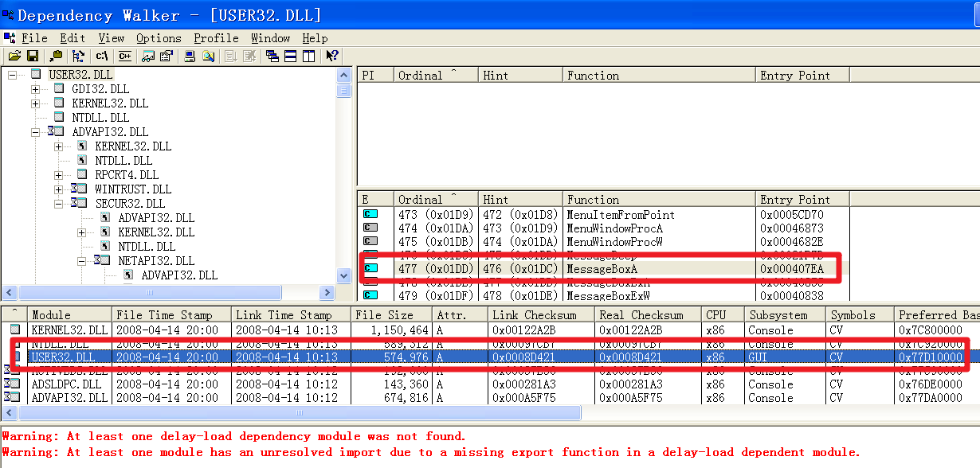Image resolution: width=980 pixels, height=468 pixels.
Task: Open System Information computer icon
Action: coord(190,56)
